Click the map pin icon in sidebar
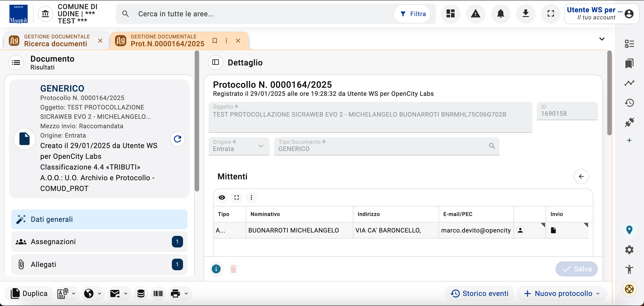Image resolution: width=644 pixels, height=306 pixels. pyautogui.click(x=629, y=230)
